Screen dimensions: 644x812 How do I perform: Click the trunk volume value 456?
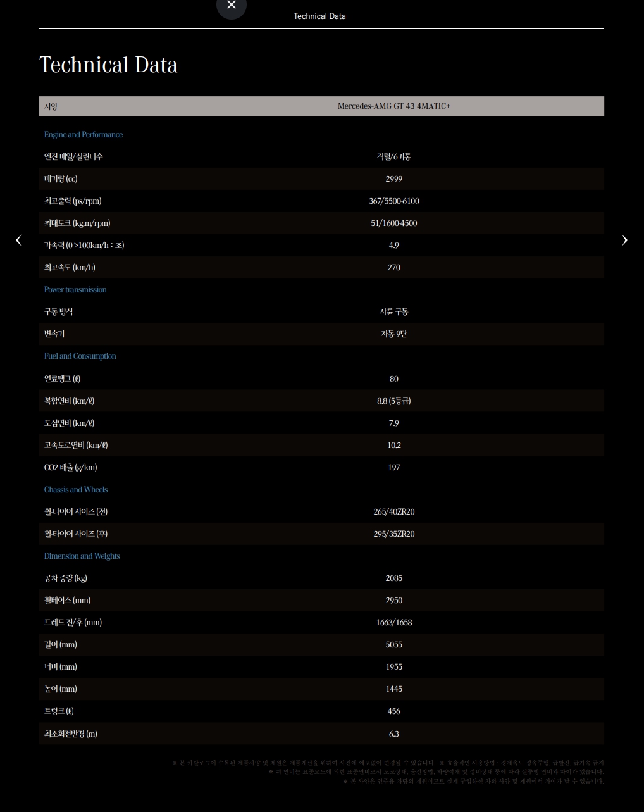point(394,711)
